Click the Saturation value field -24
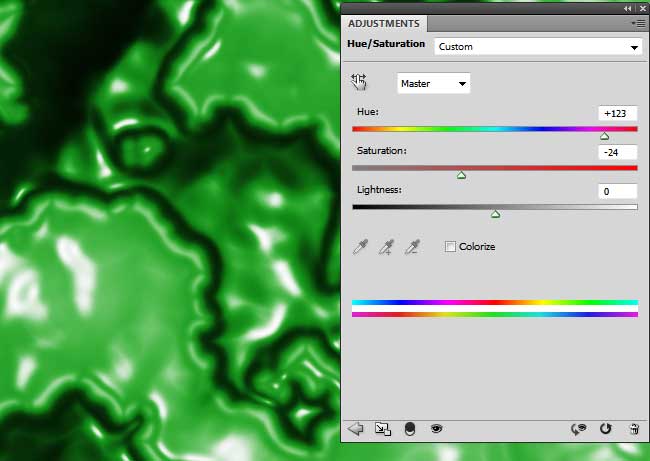The width and height of the screenshot is (650, 461). 618,153
